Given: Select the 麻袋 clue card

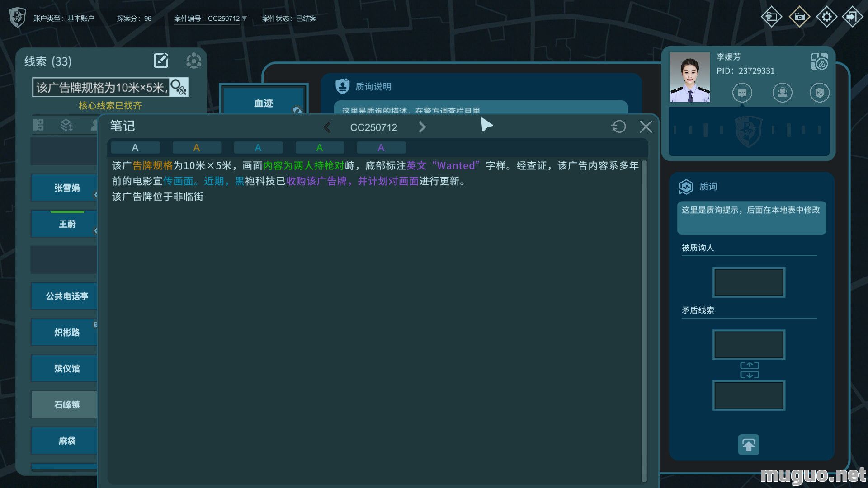Looking at the screenshot, I should [x=64, y=441].
